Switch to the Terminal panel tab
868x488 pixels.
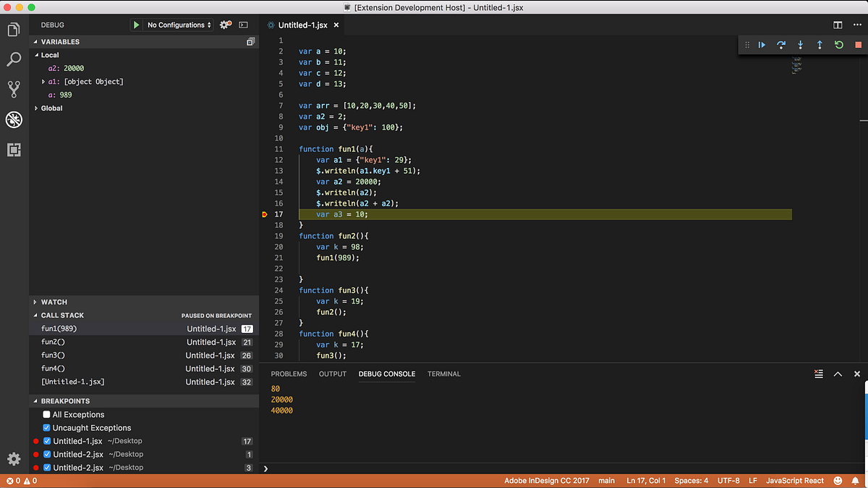pyautogui.click(x=443, y=374)
